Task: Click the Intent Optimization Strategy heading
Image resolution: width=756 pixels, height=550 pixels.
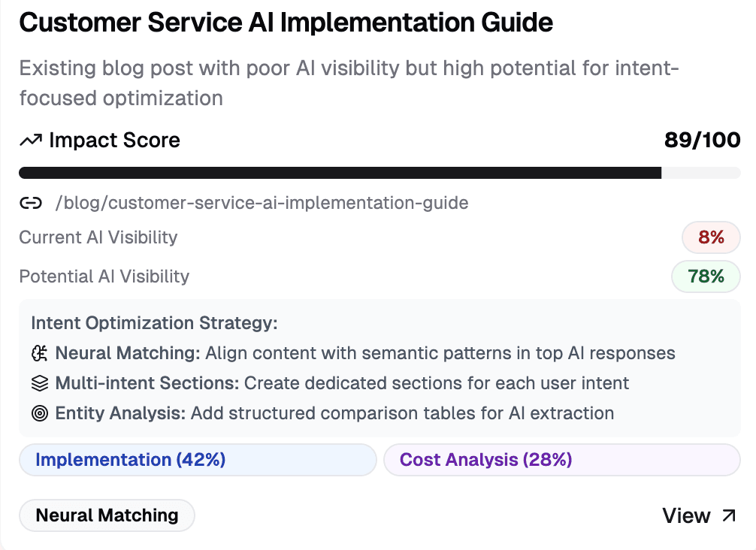Action: (154, 323)
